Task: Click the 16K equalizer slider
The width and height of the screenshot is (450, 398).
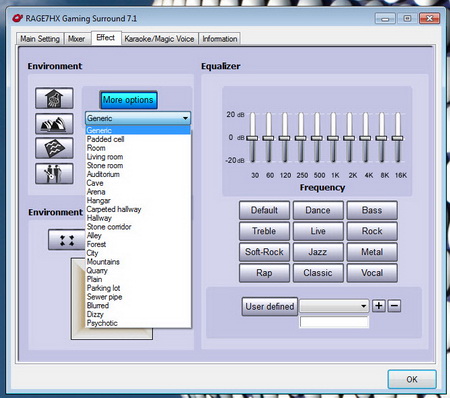Action: [x=397, y=138]
